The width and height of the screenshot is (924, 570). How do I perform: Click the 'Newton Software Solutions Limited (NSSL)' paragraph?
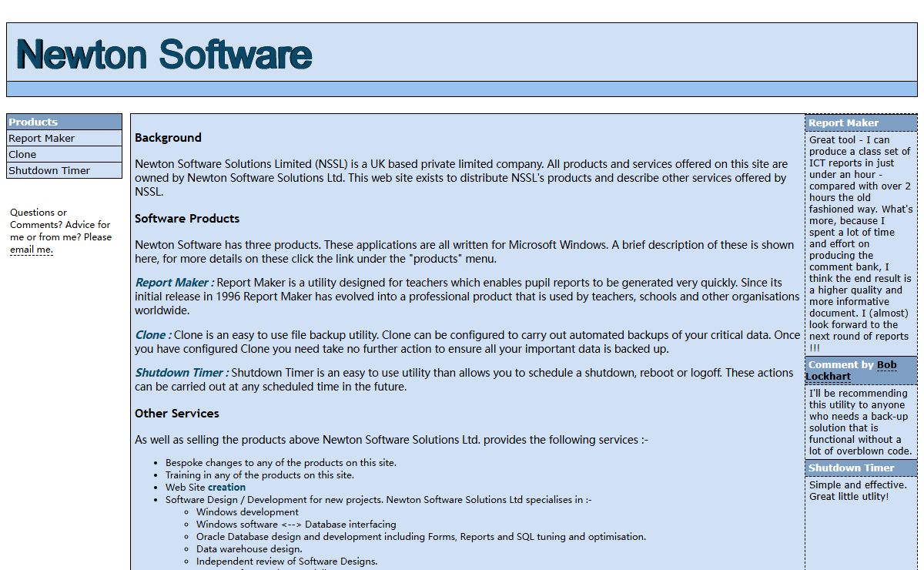462,178
